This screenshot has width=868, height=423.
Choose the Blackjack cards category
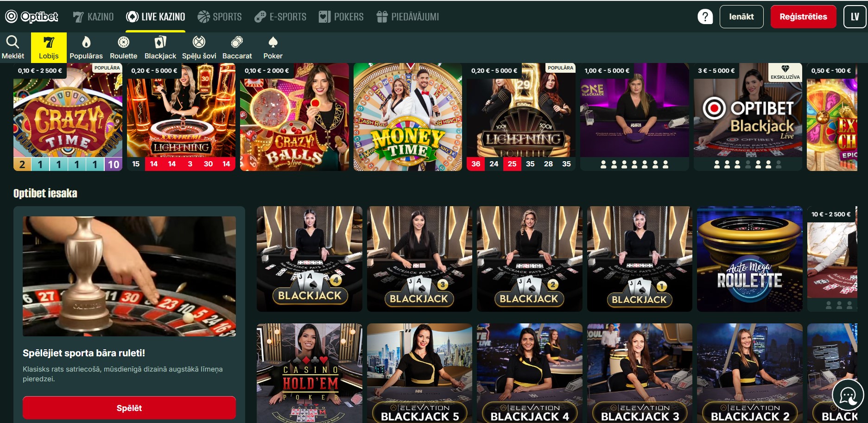[160, 47]
